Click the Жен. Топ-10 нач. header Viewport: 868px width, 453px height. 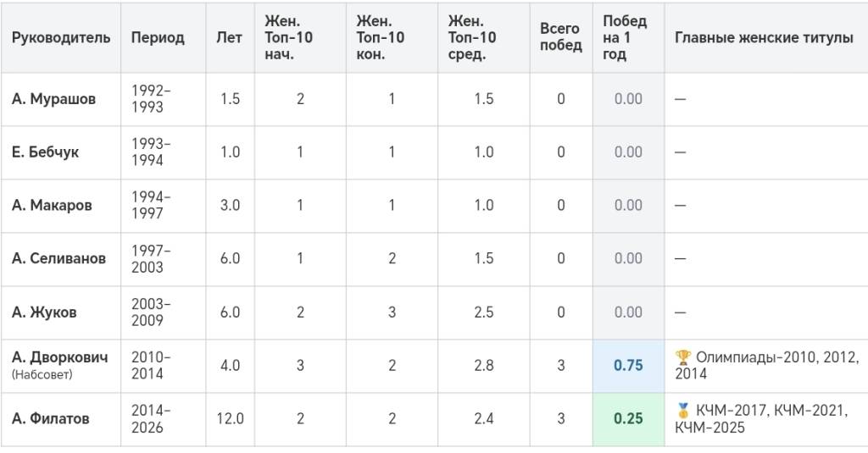(x=288, y=37)
